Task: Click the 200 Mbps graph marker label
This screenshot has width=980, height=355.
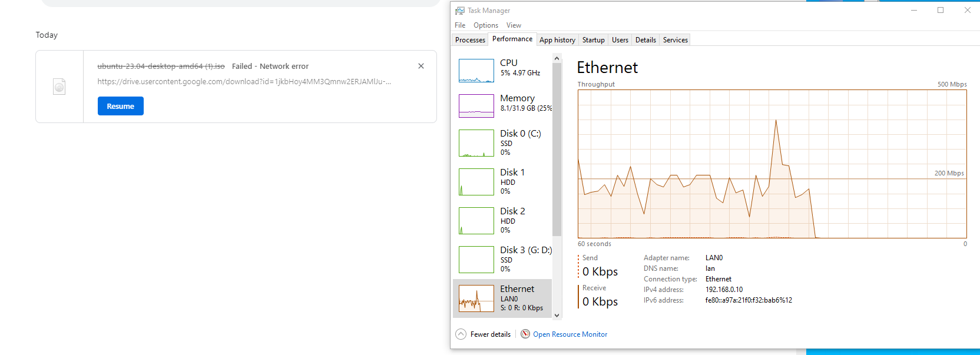Action: click(x=949, y=173)
